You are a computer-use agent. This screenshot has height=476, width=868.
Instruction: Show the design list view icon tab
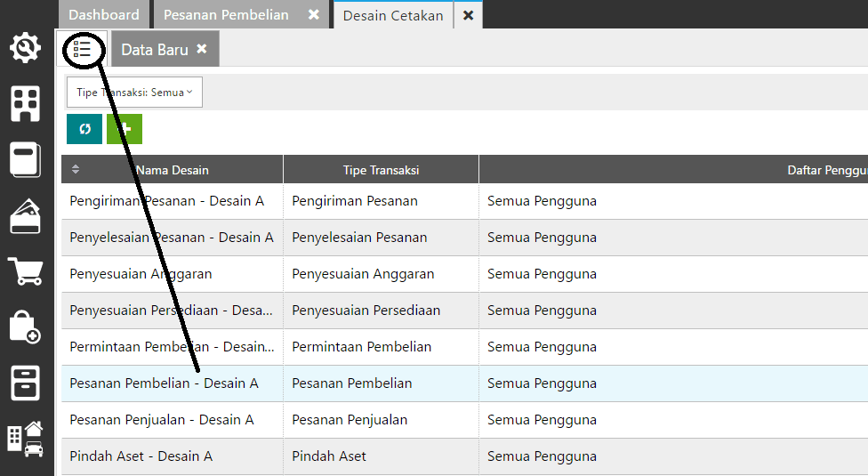pyautogui.click(x=82, y=49)
